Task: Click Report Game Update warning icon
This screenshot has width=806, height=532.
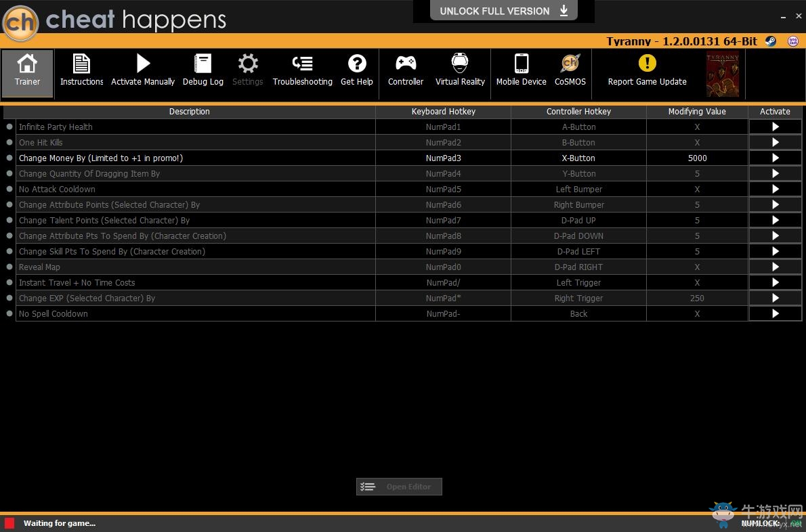Action: pos(647,63)
